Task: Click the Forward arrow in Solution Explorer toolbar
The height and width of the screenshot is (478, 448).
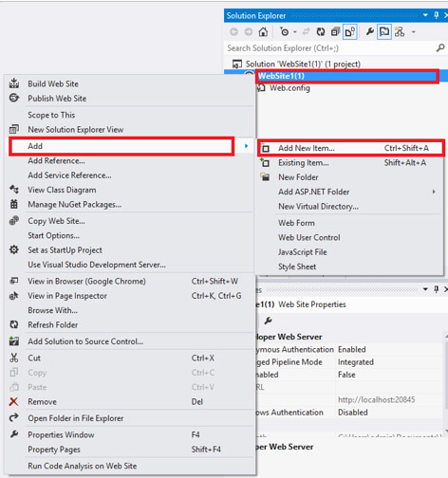Action: (x=249, y=32)
